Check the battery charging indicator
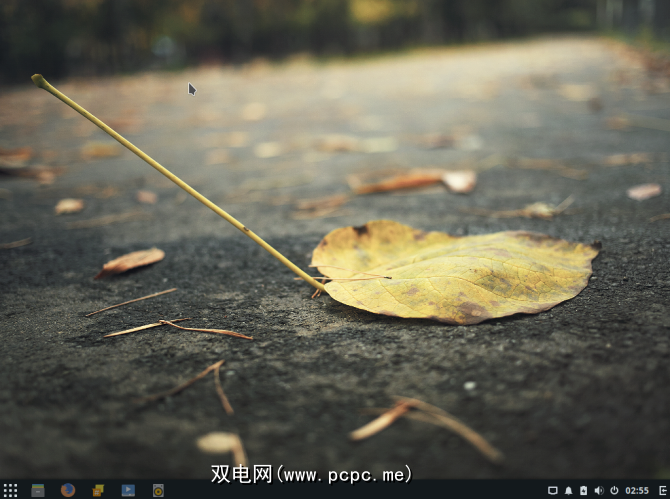The width and height of the screenshot is (670, 499). point(583,490)
